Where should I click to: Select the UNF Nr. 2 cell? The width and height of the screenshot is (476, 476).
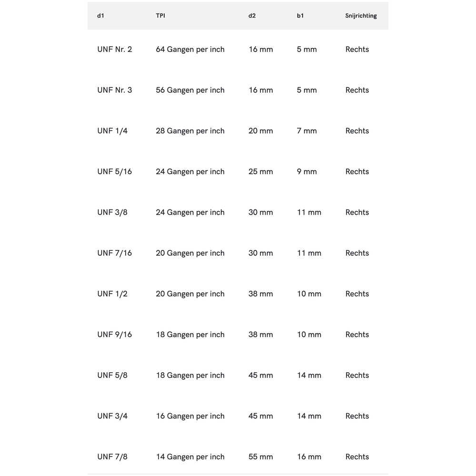[115, 50]
